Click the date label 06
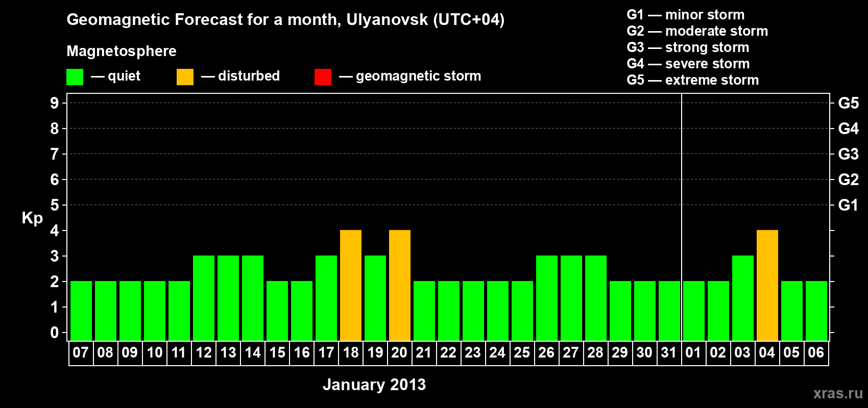The image size is (868, 408). point(816,352)
